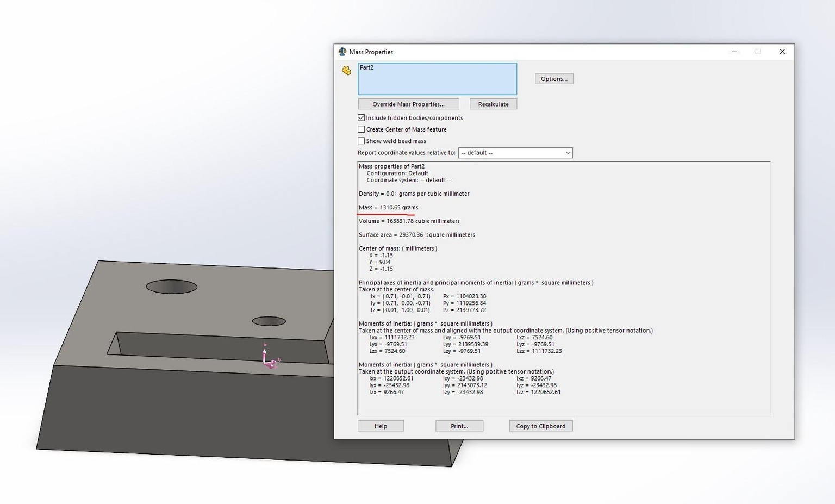The image size is (835, 504).
Task: Click 'Volume = 163831.78 cubic millimeters'
Action: (409, 221)
